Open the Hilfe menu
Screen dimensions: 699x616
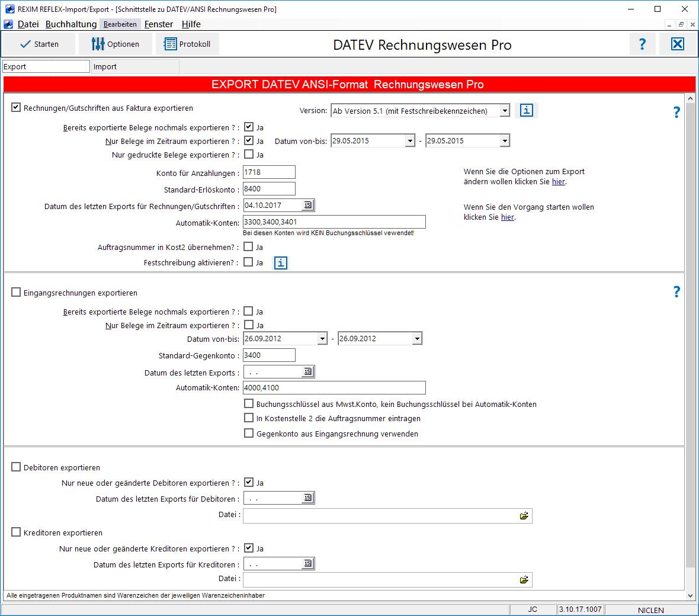[191, 24]
